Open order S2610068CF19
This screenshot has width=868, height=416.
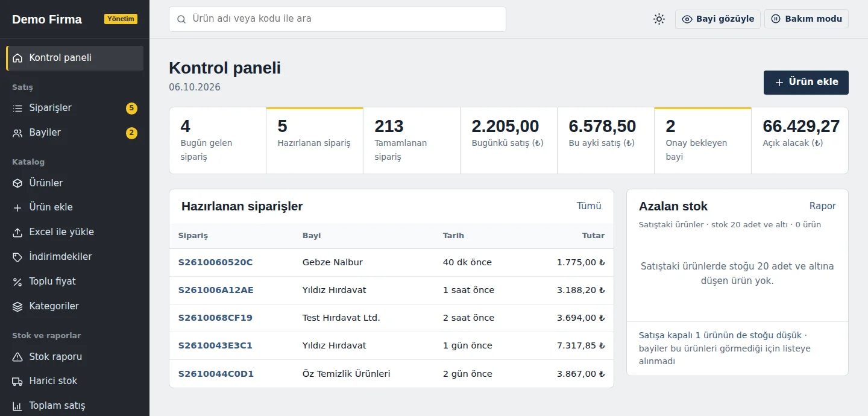pos(215,318)
